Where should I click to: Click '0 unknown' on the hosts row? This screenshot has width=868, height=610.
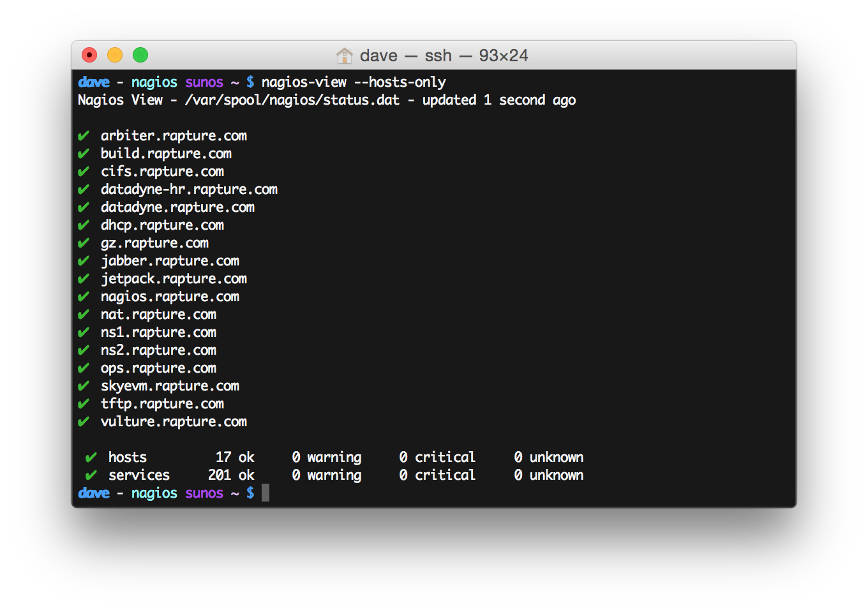[x=549, y=457]
